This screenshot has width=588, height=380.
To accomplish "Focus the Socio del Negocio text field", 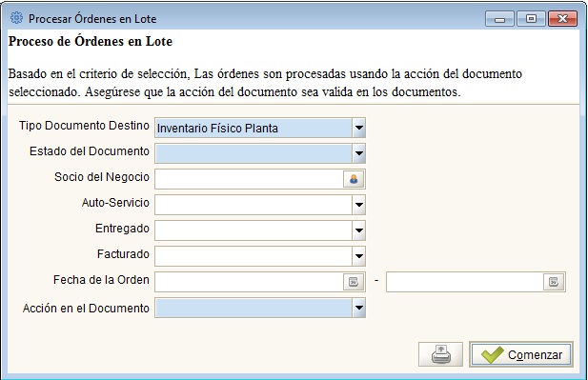I will coord(250,179).
